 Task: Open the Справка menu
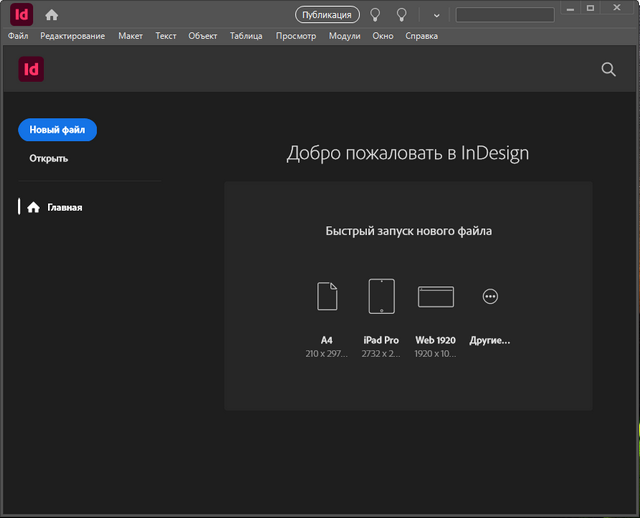422,36
